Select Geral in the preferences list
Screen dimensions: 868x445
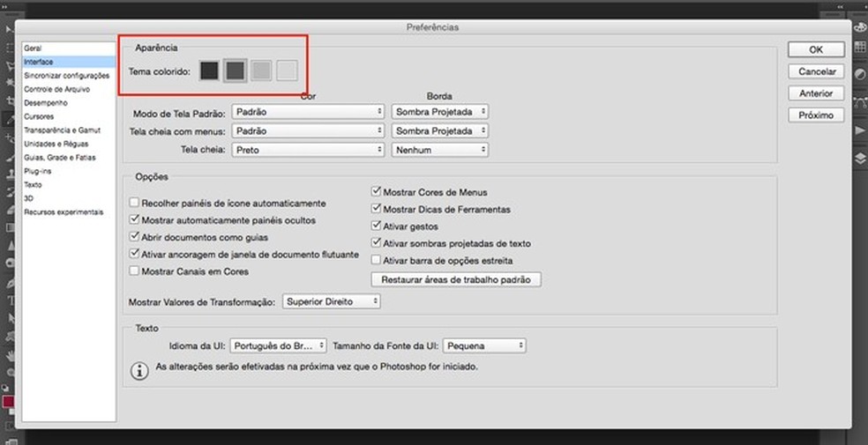69,48
